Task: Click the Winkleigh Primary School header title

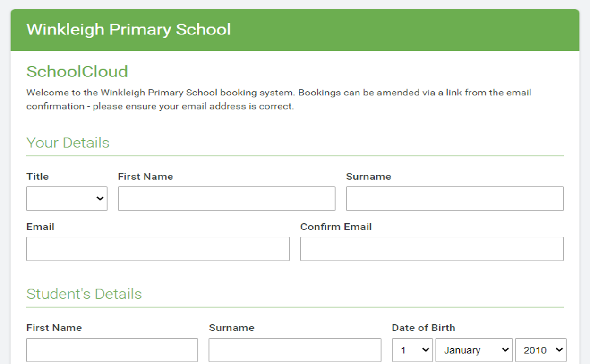Action: [x=128, y=29]
